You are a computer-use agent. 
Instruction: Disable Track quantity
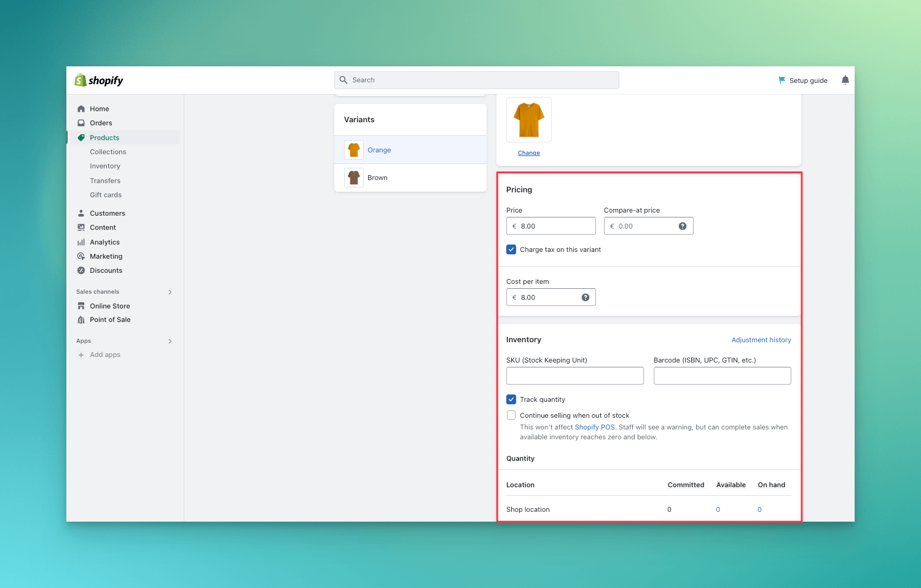511,399
